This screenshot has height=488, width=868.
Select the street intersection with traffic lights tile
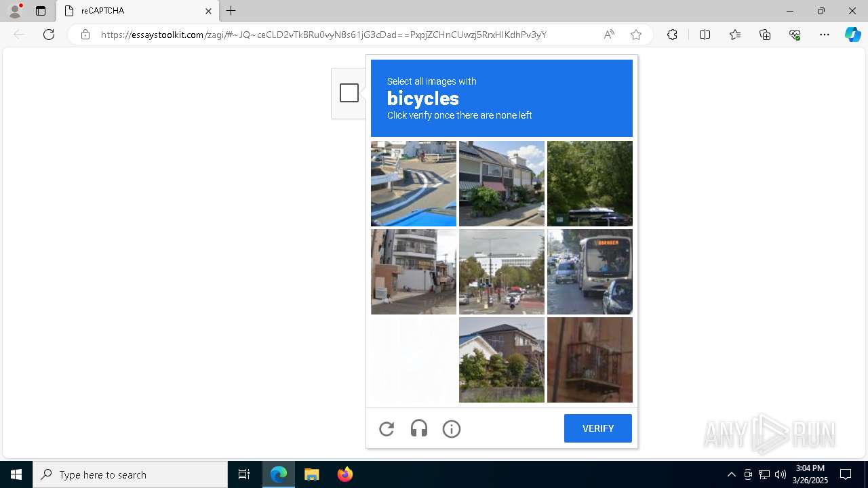coord(502,272)
